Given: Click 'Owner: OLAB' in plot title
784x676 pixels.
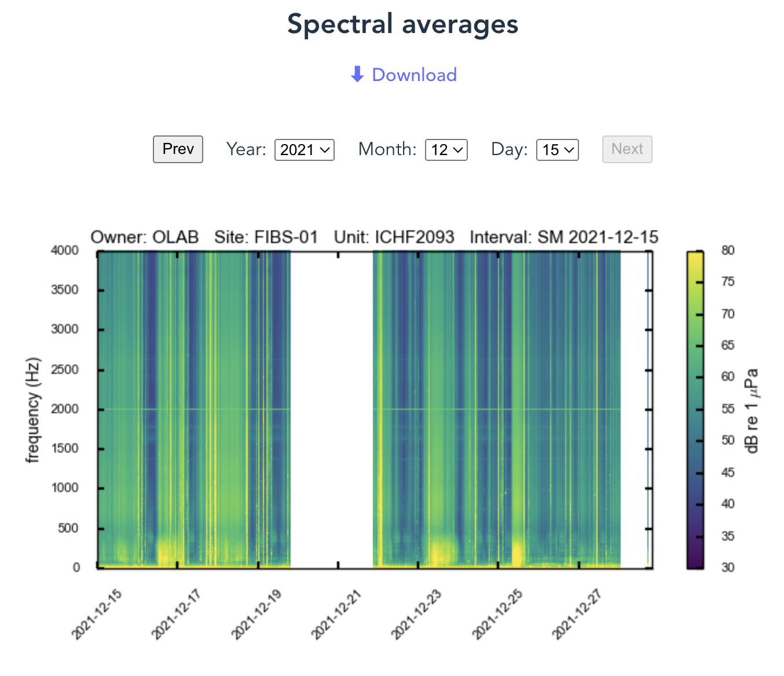Looking at the screenshot, I should (145, 237).
